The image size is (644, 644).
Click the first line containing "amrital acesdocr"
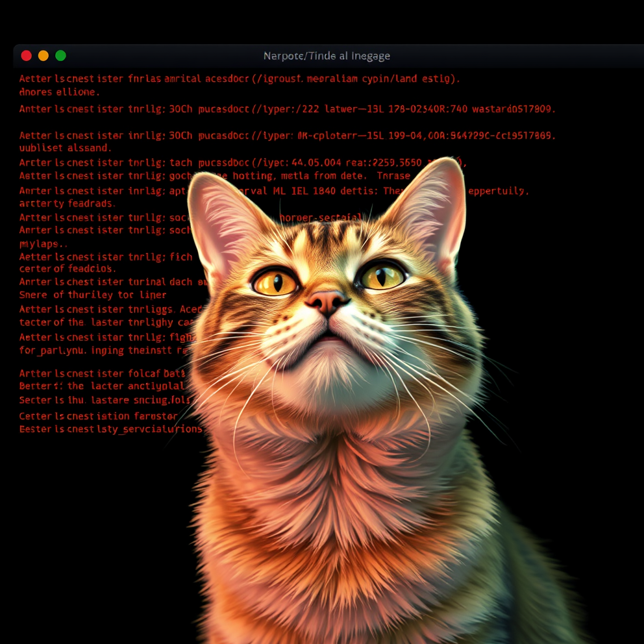(240, 79)
